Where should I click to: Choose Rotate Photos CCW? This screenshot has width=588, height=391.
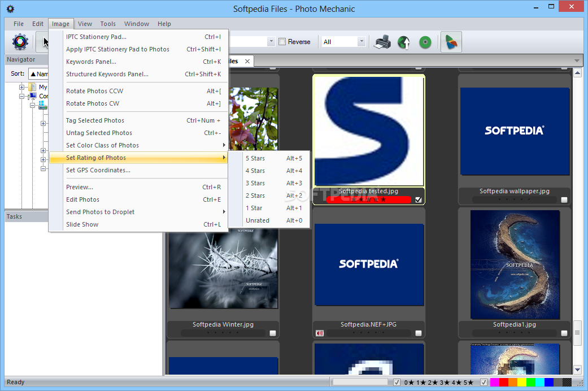coord(139,91)
